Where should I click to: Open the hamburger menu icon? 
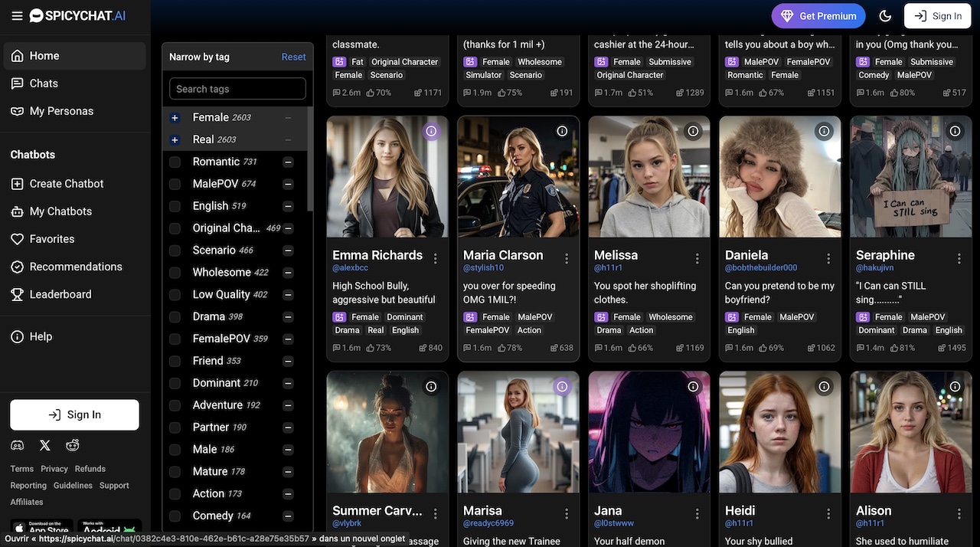click(17, 16)
